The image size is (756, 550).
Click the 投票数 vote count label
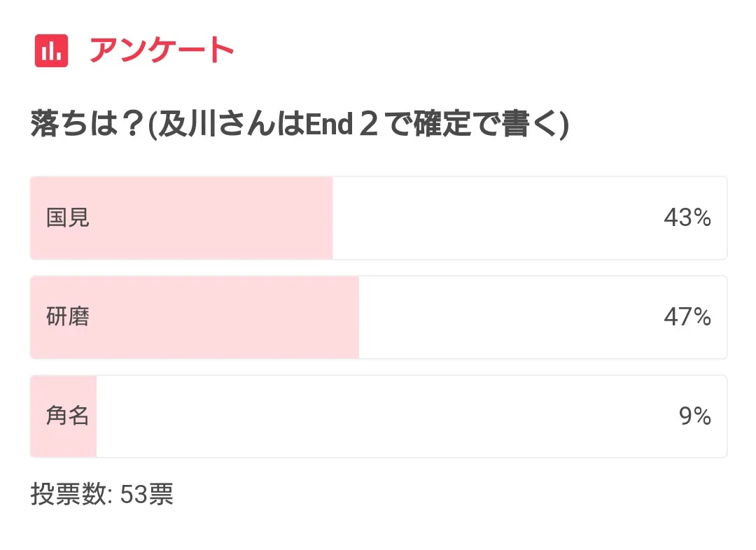click(x=70, y=495)
